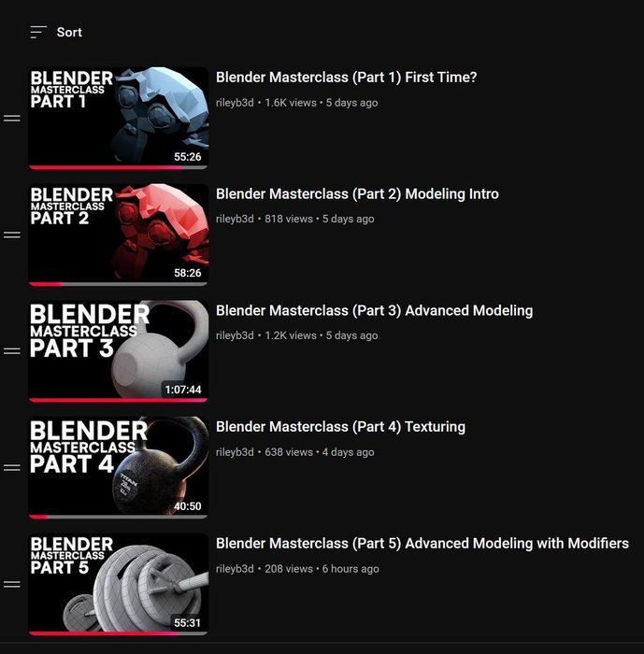Visit rileyb3d channel under Part 1 video
The height and width of the screenshot is (654, 644).
pyautogui.click(x=235, y=103)
